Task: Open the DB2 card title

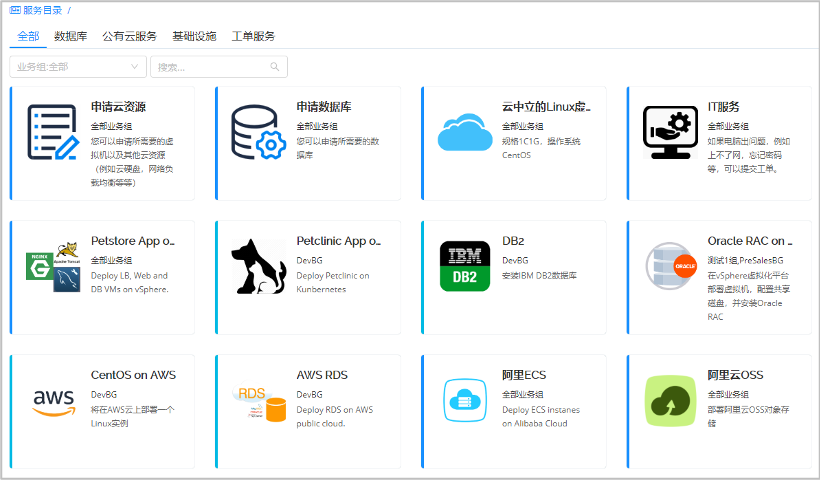Action: click(513, 241)
